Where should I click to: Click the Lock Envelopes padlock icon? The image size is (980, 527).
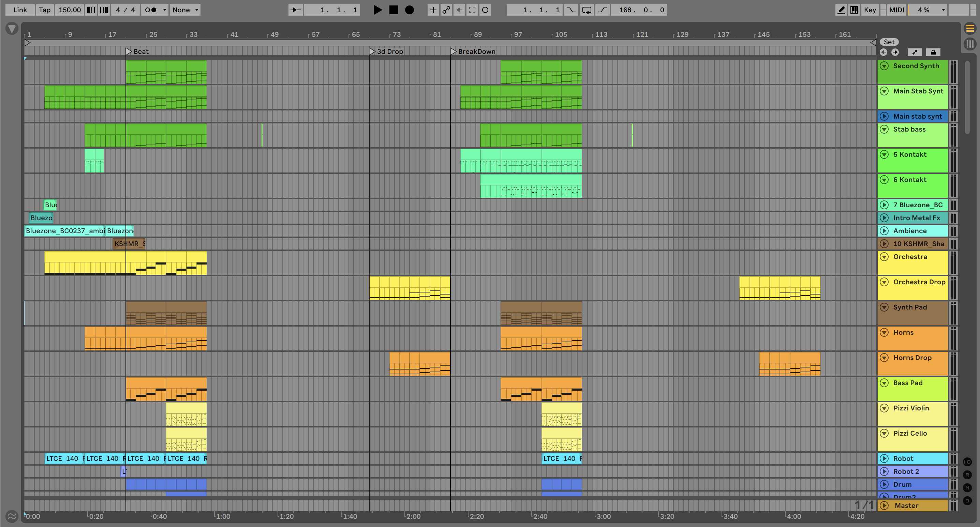(x=933, y=52)
